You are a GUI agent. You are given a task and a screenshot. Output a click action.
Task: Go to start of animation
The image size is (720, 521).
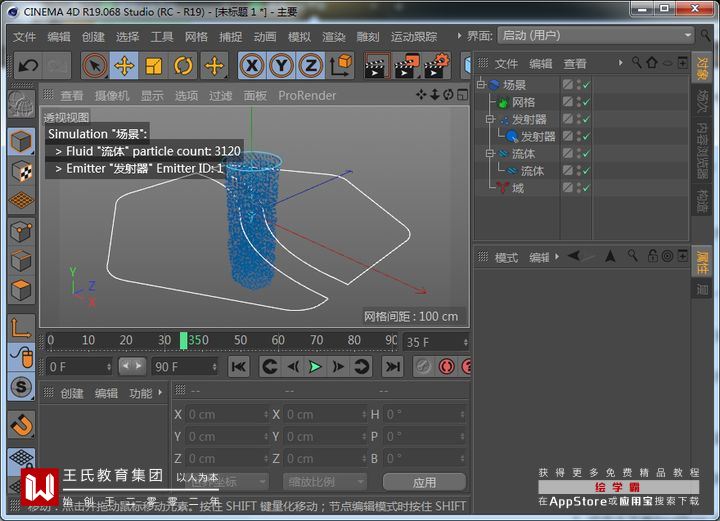[239, 367]
